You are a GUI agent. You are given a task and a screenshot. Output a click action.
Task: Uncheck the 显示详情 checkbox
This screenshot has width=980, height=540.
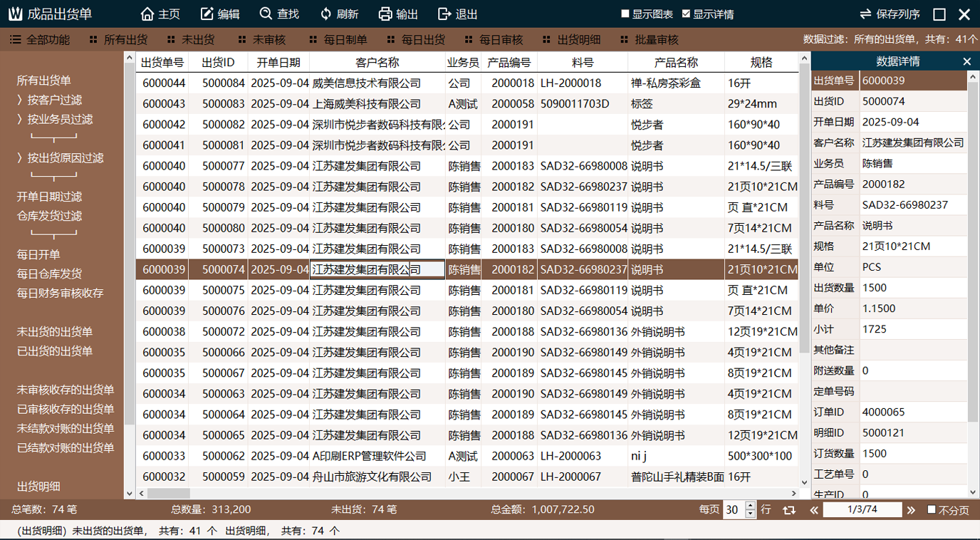pyautogui.click(x=686, y=14)
